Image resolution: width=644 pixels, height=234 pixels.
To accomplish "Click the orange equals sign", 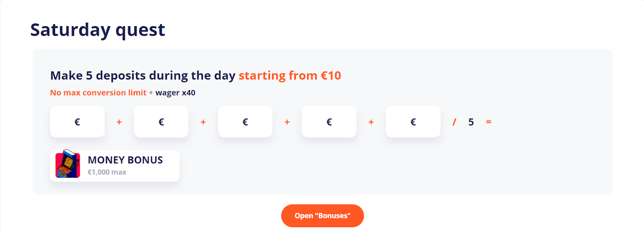I will (489, 122).
